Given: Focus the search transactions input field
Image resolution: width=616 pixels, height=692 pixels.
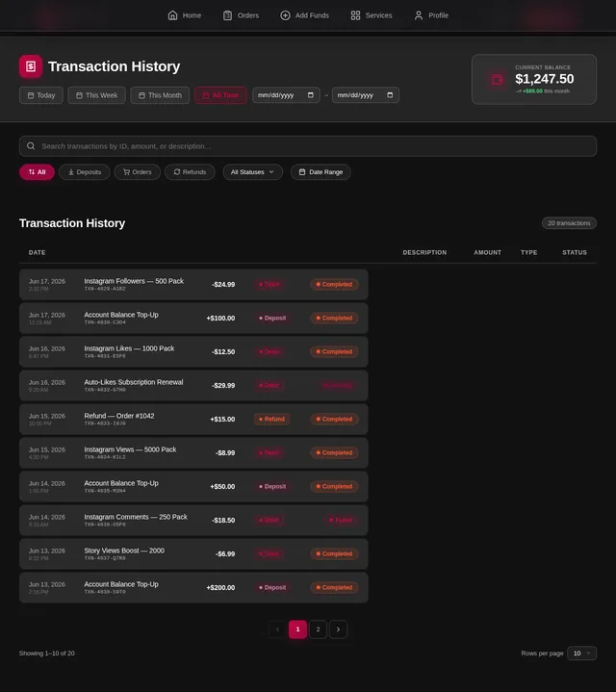Looking at the screenshot, I should (308, 146).
